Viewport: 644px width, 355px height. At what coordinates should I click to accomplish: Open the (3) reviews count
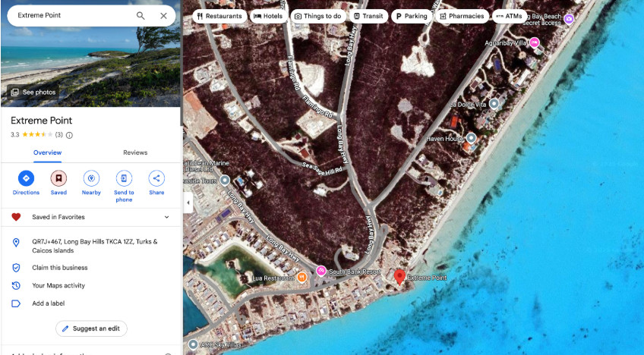coord(58,134)
